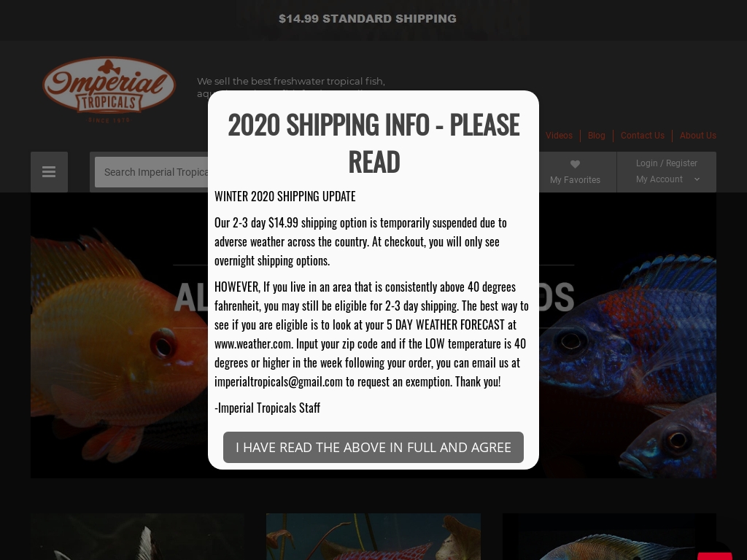This screenshot has width=747, height=560.
Task: Open the middle product thumbnail with plants
Action: [x=373, y=537]
